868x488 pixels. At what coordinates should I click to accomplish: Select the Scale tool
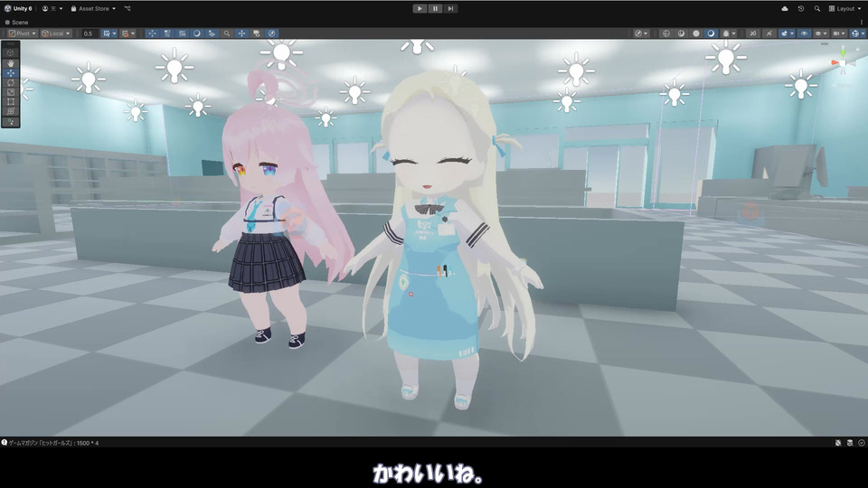pyautogui.click(x=11, y=92)
